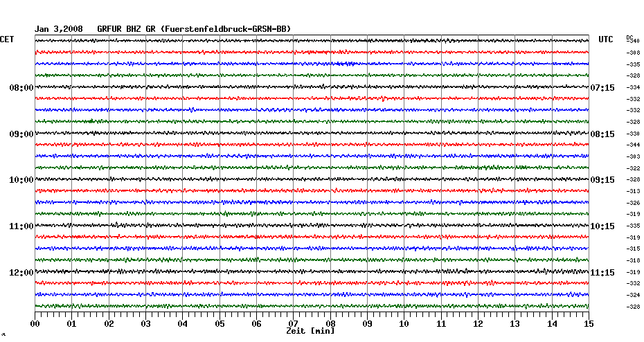Click the date 'Jan 3,2008' in title
Screen dimensions: 644x342
[58, 29]
